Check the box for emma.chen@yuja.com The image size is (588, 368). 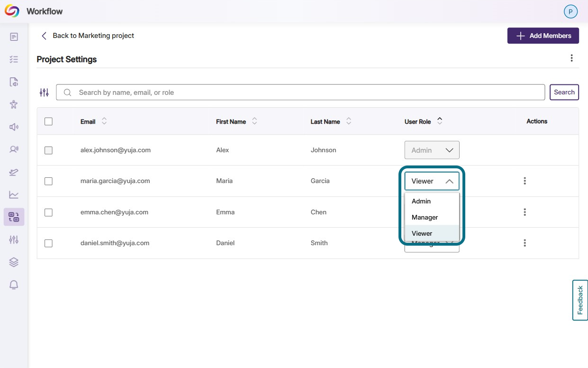tap(48, 212)
